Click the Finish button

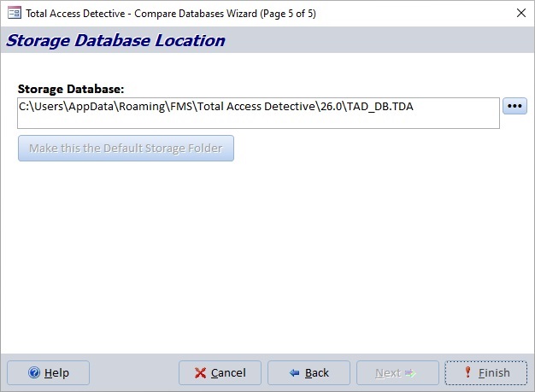486,373
